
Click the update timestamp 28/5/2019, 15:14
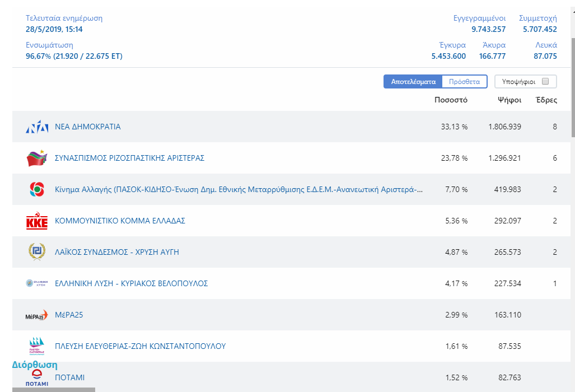(x=54, y=29)
